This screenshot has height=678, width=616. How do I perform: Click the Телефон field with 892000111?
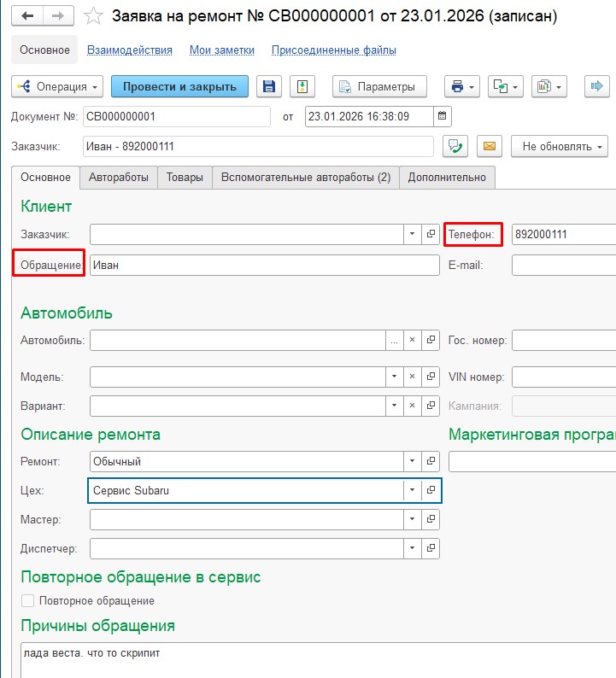564,234
